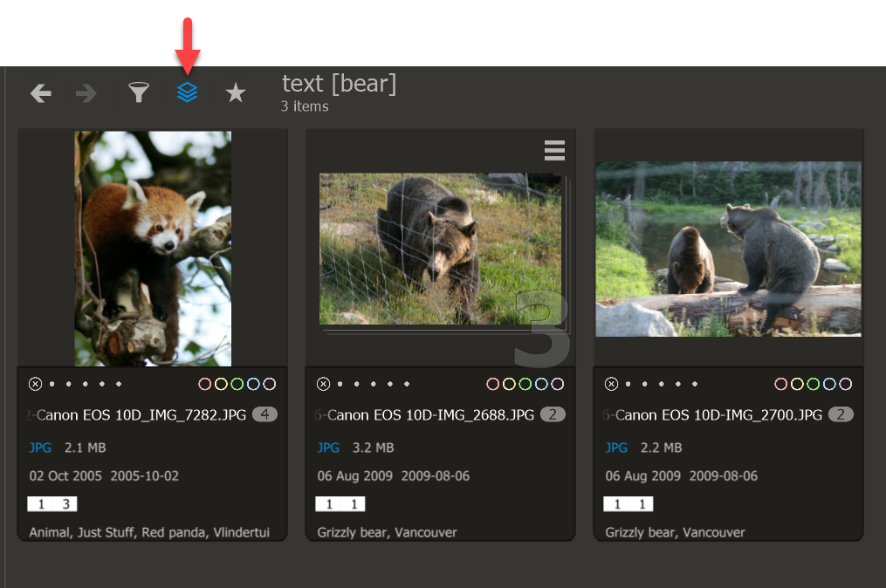The height and width of the screenshot is (588, 886).
Task: Set purple color label on IMG_2700.JPG
Action: coord(845,384)
